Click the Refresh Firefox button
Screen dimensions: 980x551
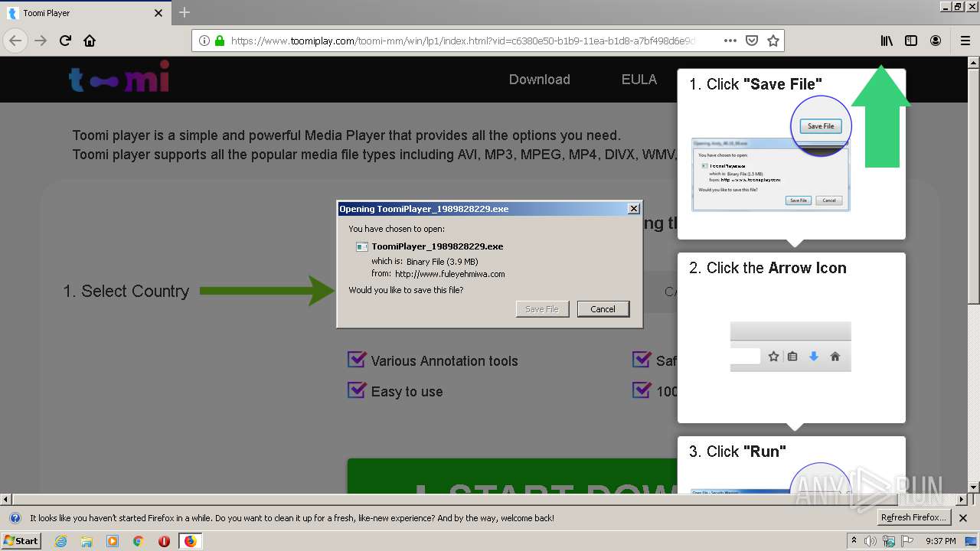(x=914, y=518)
